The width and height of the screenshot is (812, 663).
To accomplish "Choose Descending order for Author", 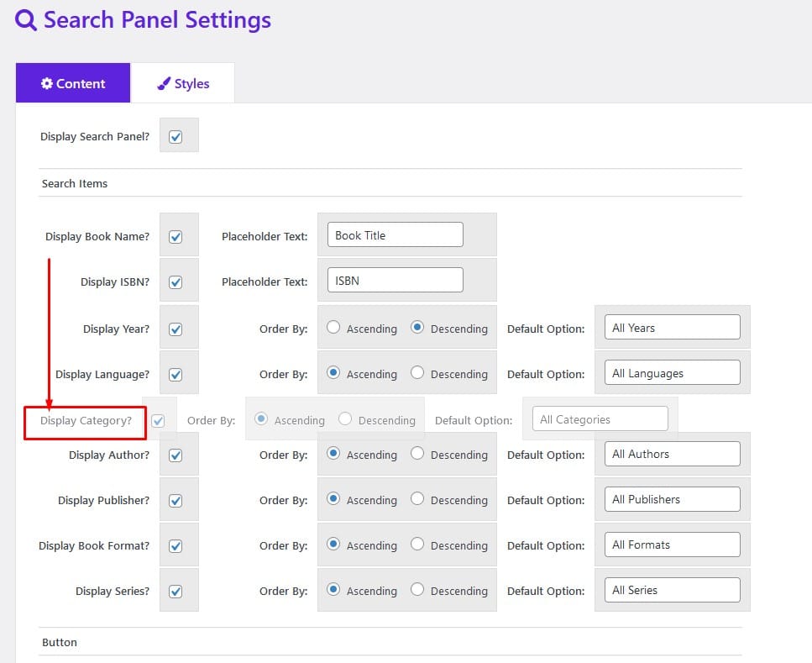I will pyautogui.click(x=417, y=454).
